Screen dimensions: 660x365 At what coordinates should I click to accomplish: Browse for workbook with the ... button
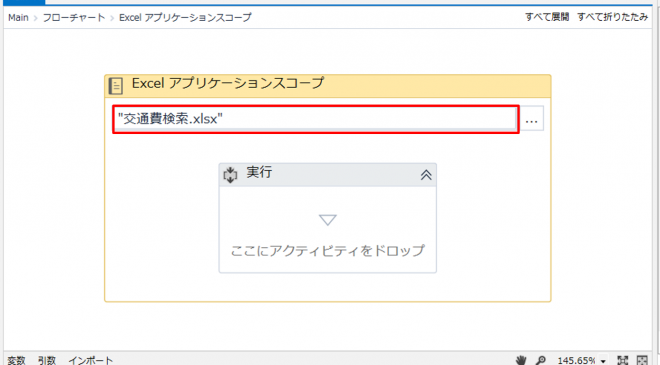coord(532,120)
